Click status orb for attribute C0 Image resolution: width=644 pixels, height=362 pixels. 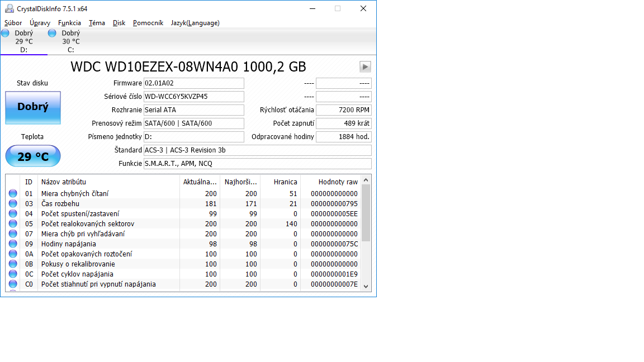click(x=13, y=284)
